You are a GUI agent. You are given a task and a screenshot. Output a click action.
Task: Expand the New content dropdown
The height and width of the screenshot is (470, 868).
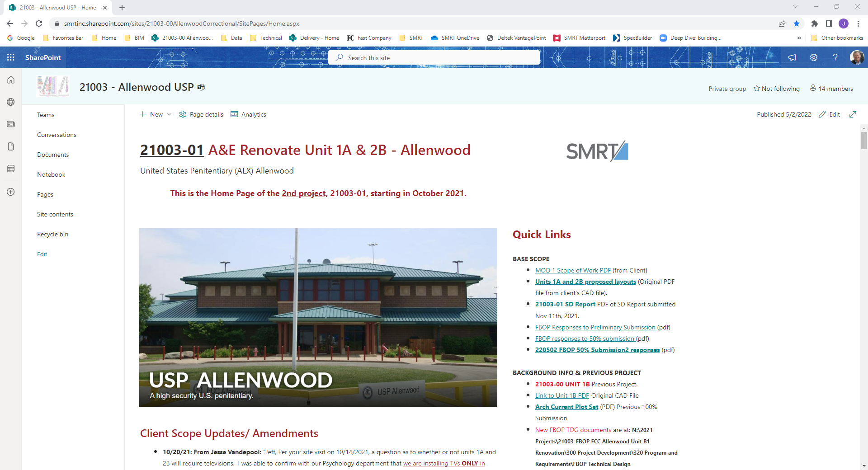pyautogui.click(x=155, y=114)
